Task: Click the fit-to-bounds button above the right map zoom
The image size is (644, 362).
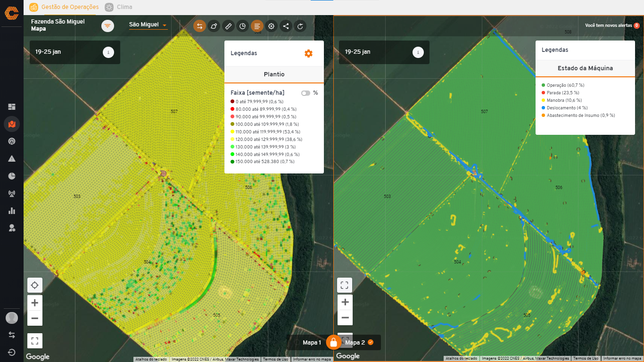Action: coord(345,285)
